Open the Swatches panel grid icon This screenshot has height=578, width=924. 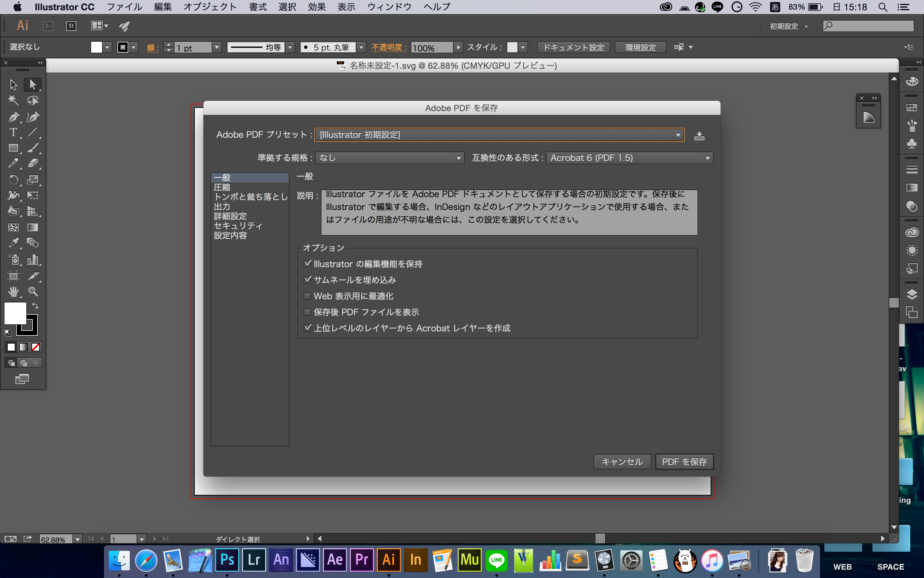pyautogui.click(x=912, y=108)
